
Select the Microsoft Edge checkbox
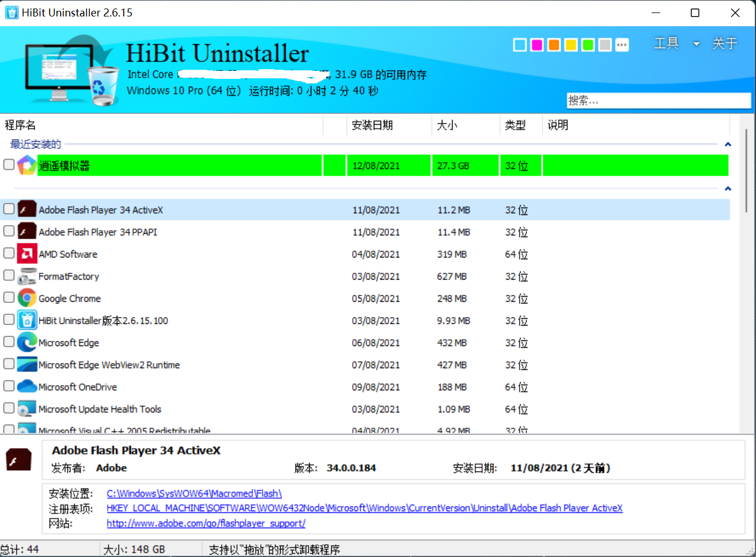point(9,341)
